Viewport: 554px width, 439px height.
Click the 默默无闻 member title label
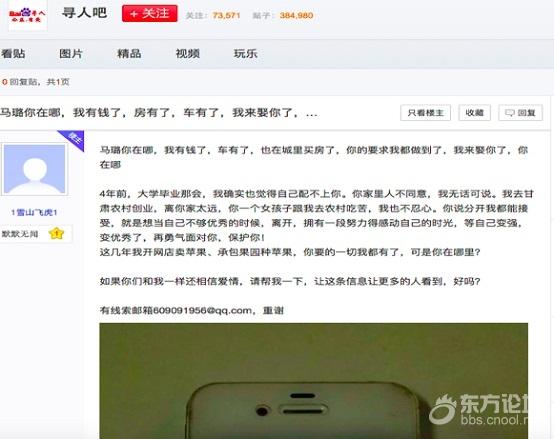20,234
